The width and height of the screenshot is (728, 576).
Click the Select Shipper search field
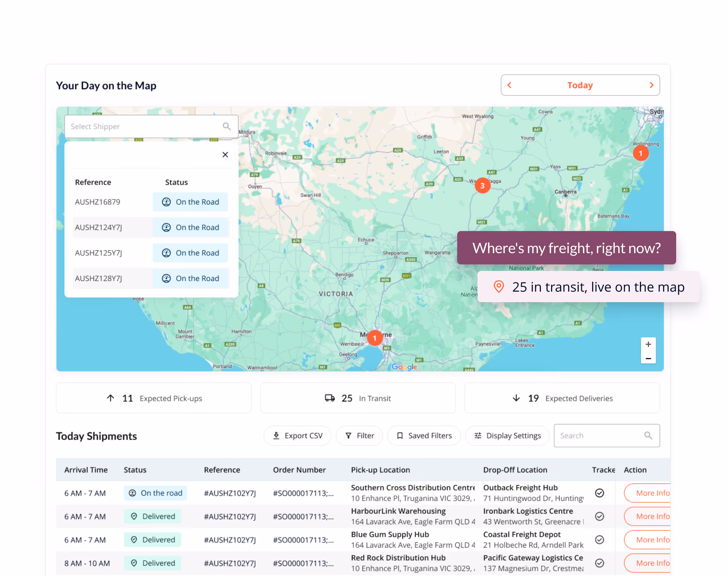tap(151, 126)
